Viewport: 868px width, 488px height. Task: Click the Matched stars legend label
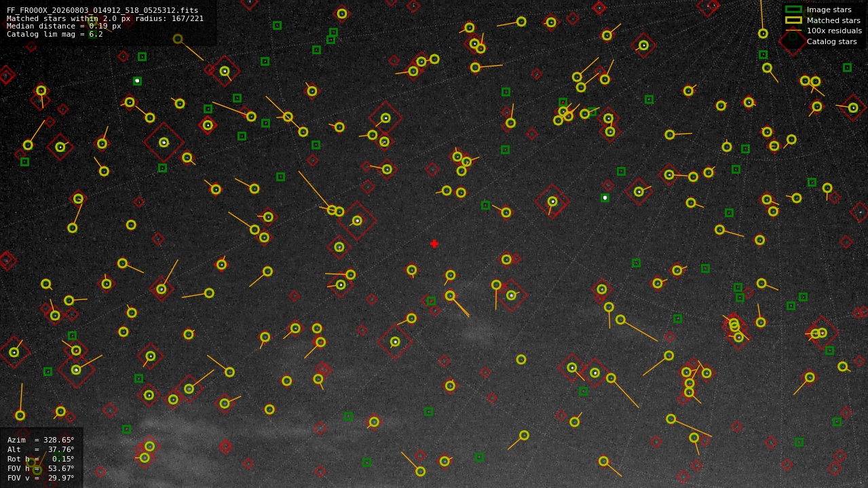coord(833,20)
